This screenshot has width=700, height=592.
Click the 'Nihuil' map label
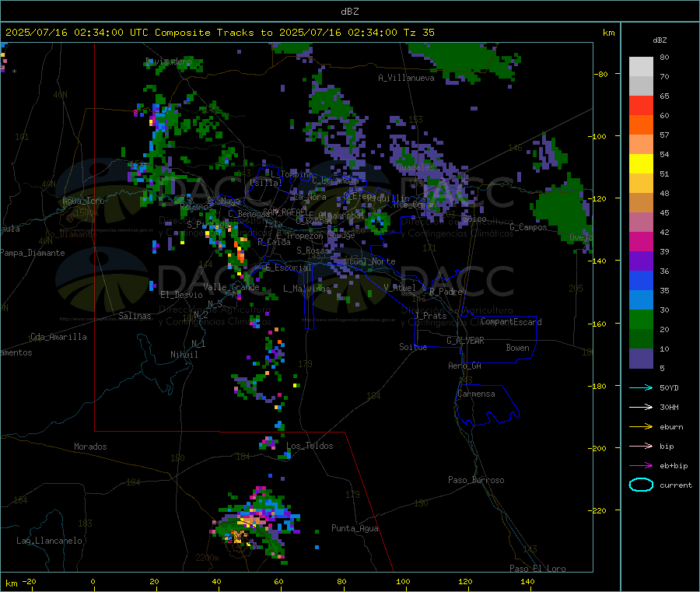[184, 355]
